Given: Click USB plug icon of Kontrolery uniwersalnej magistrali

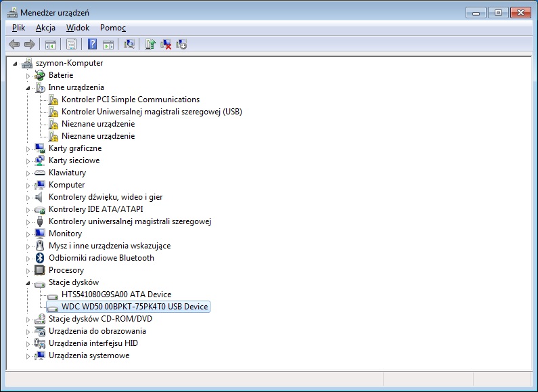Looking at the screenshot, I should coord(40,221).
